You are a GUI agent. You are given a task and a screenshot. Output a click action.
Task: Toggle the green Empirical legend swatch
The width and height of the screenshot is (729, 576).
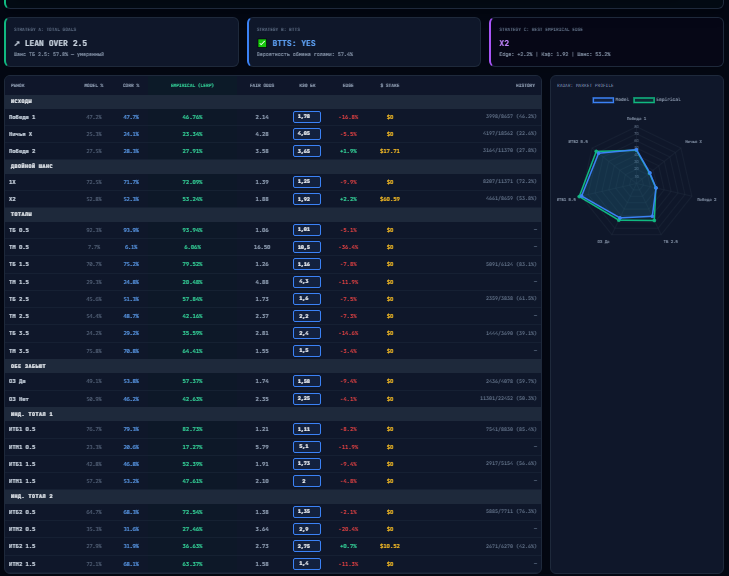pos(644,99)
